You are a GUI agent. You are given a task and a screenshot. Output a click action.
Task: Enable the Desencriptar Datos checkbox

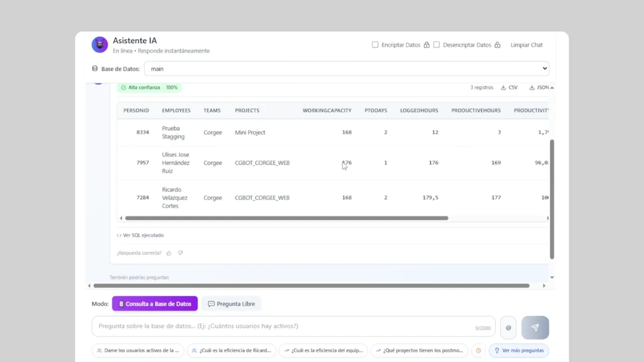(x=436, y=45)
